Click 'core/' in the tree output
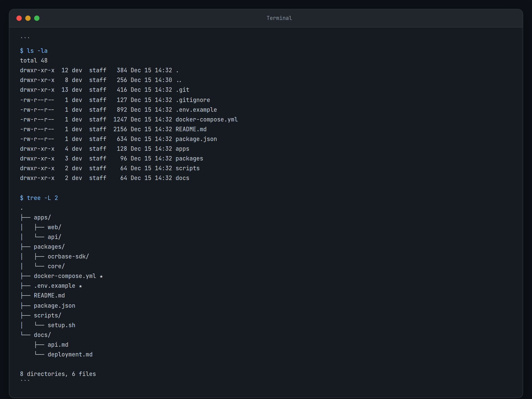 (x=56, y=266)
